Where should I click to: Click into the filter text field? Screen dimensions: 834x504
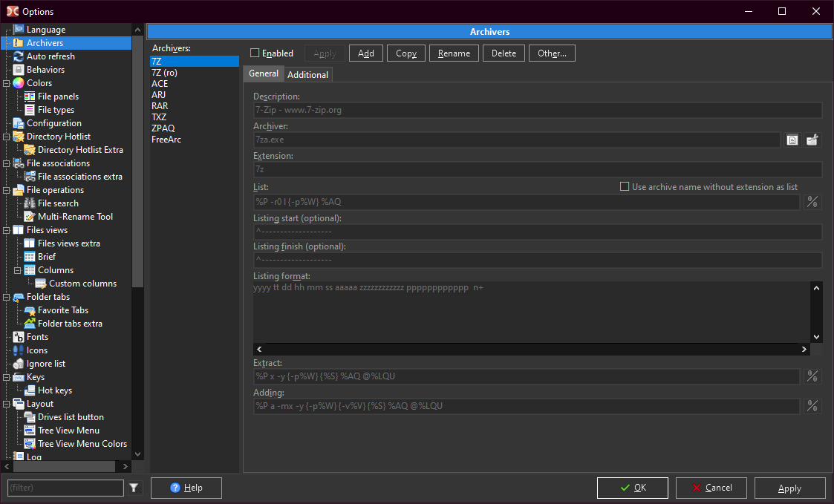click(x=65, y=488)
